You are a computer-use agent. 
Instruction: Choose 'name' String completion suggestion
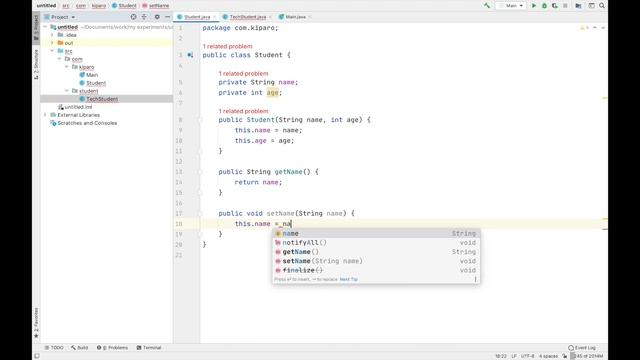tap(376, 233)
